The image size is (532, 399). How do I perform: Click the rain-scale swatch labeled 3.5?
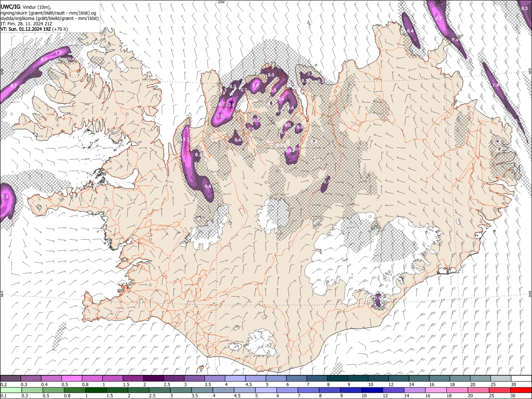(202, 390)
